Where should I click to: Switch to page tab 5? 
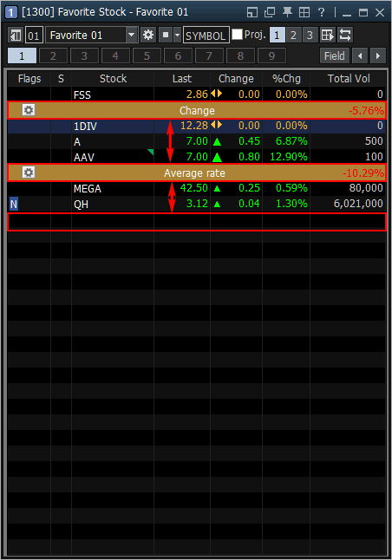tap(147, 55)
